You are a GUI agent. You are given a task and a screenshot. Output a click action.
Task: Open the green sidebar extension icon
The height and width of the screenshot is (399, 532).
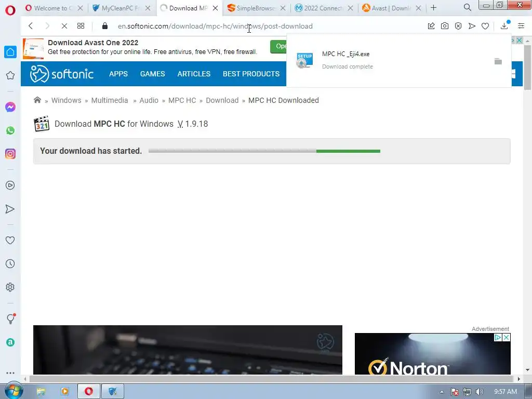pyautogui.click(x=10, y=342)
